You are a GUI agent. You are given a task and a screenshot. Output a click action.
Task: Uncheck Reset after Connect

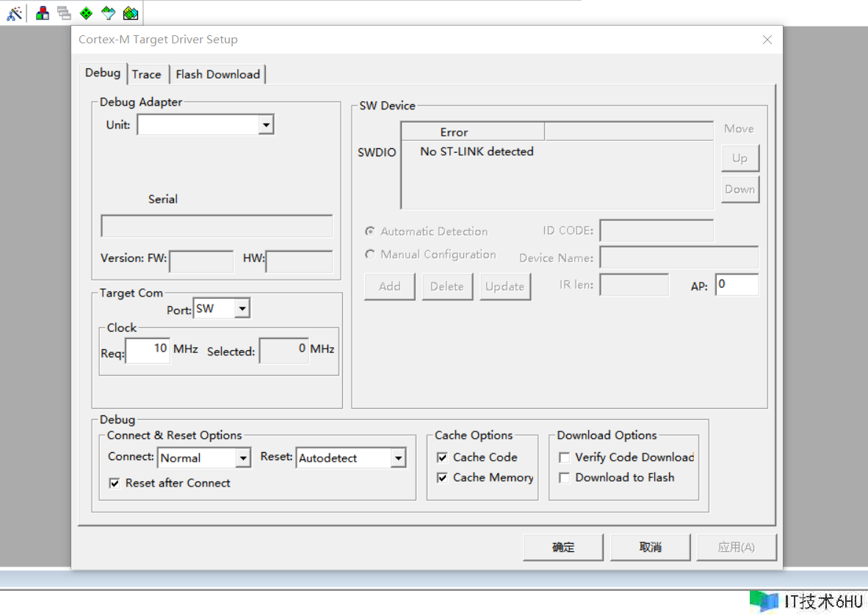[x=115, y=483]
